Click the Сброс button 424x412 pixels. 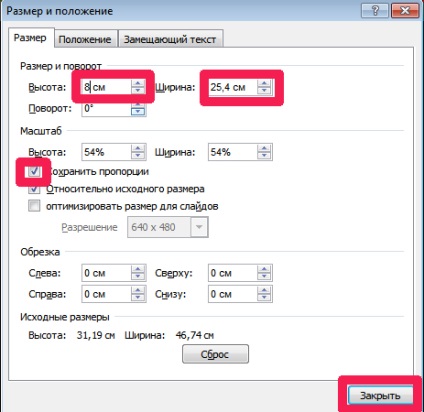click(215, 354)
